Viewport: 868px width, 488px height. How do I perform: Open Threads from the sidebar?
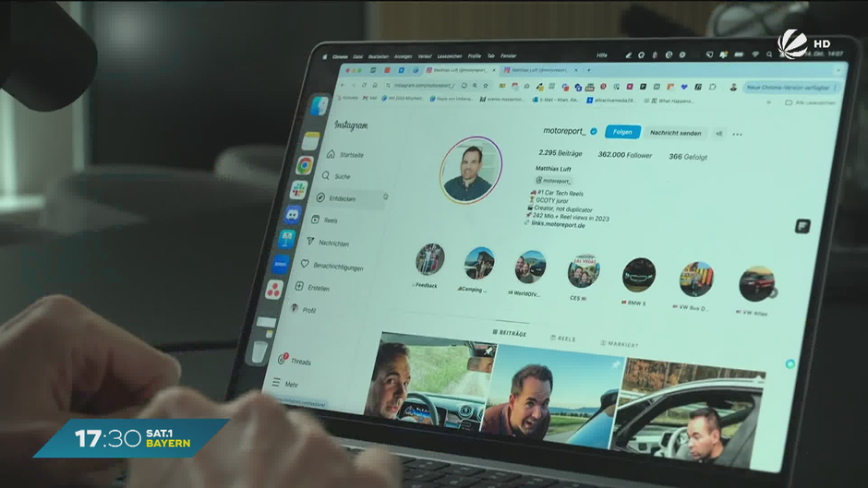294,360
